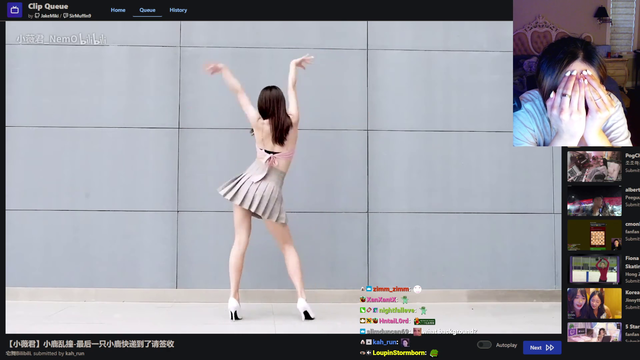Click the Pepe emote in LoupinStormborn's message
The image size is (640, 360).
point(434,353)
